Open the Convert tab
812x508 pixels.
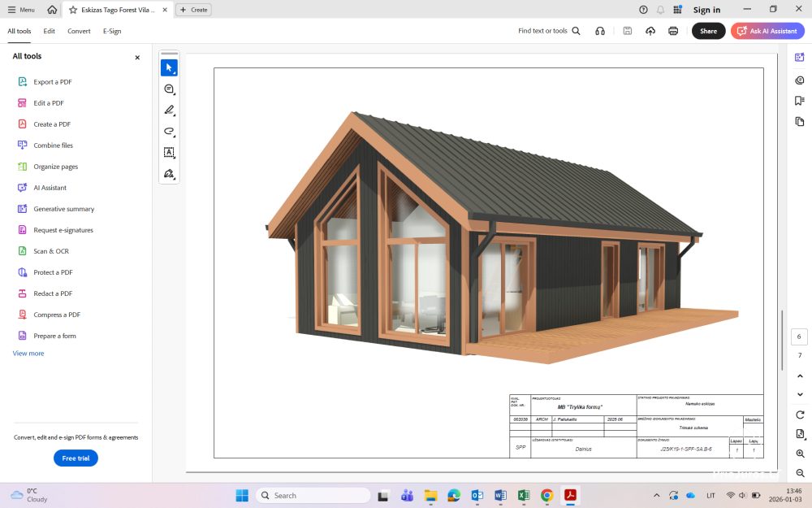tap(79, 31)
